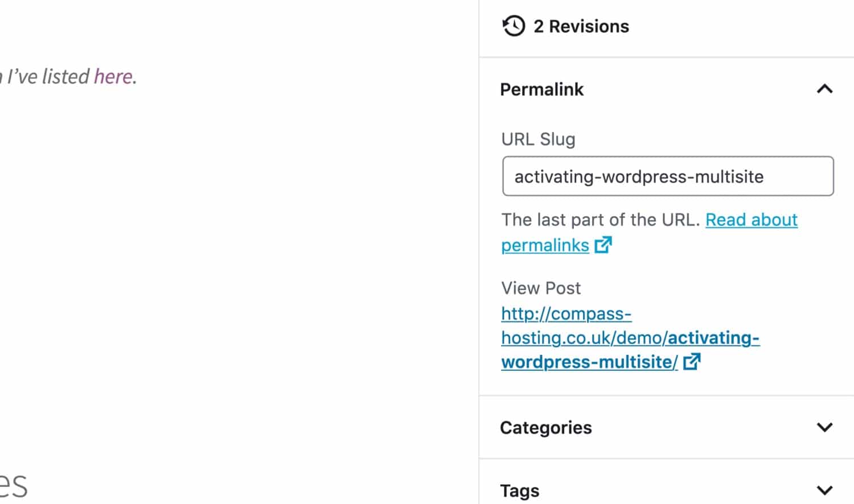Click the partial heading at bottom-left of editor

coord(13,486)
